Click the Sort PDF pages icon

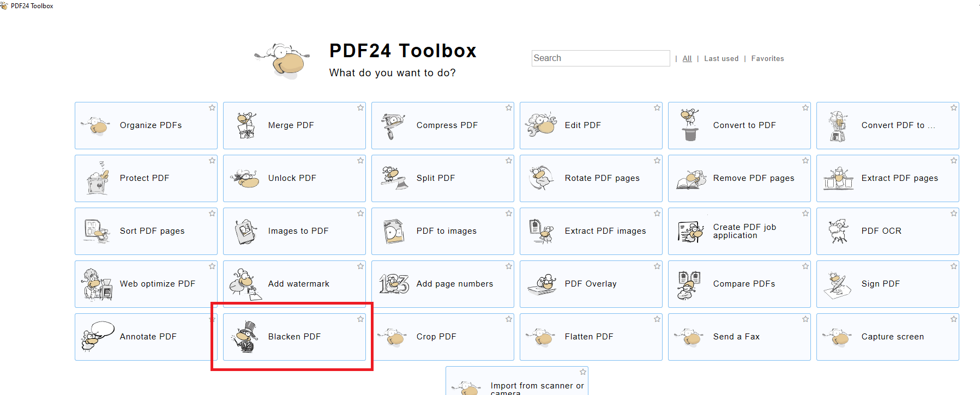click(97, 231)
